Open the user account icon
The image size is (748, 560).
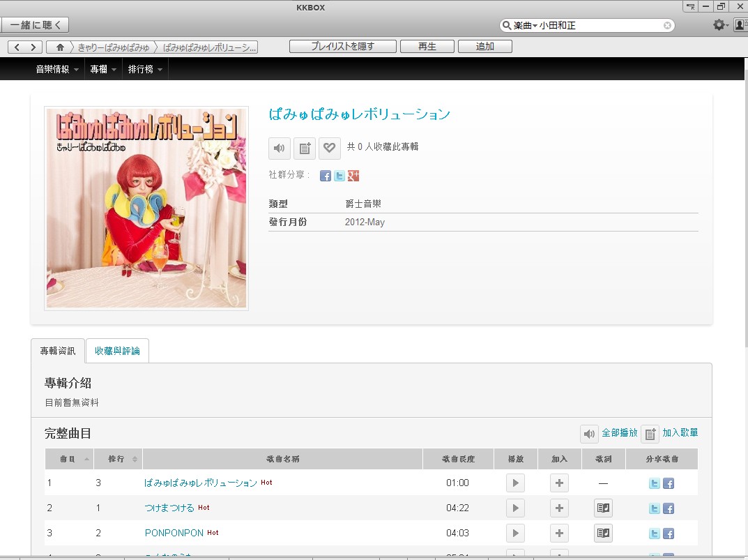point(741,25)
